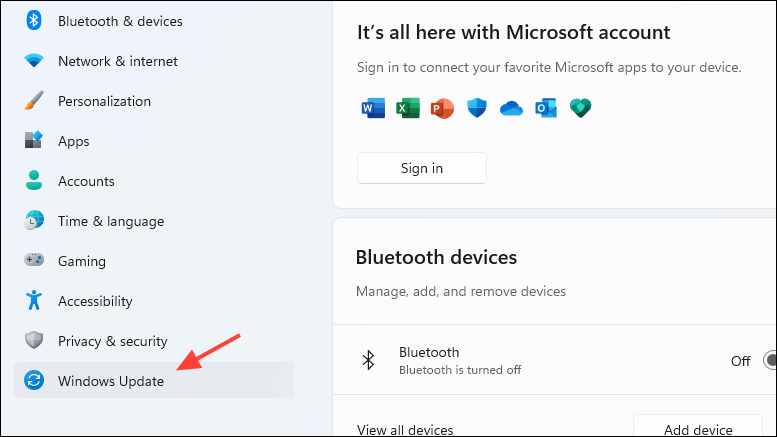Click the Outlook app icon

coord(546,108)
